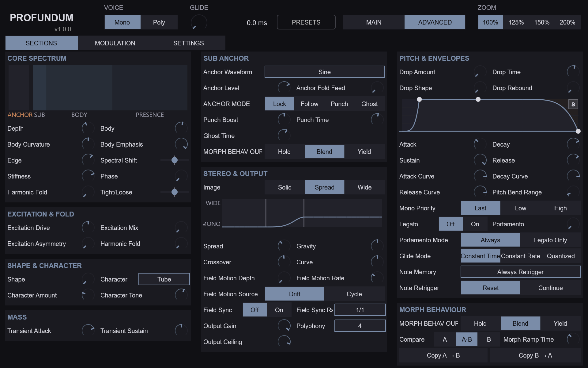Click Copy A → B button
The image size is (588, 368).
pyautogui.click(x=443, y=355)
